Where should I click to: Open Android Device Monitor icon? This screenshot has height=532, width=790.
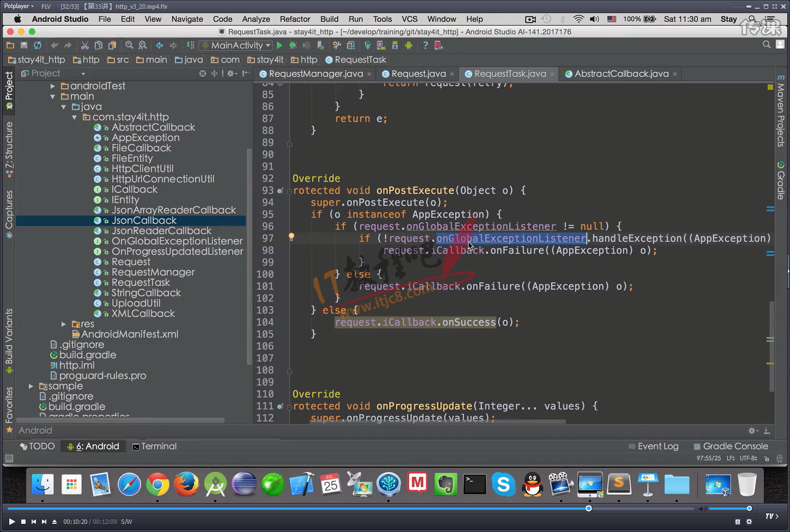click(409, 46)
